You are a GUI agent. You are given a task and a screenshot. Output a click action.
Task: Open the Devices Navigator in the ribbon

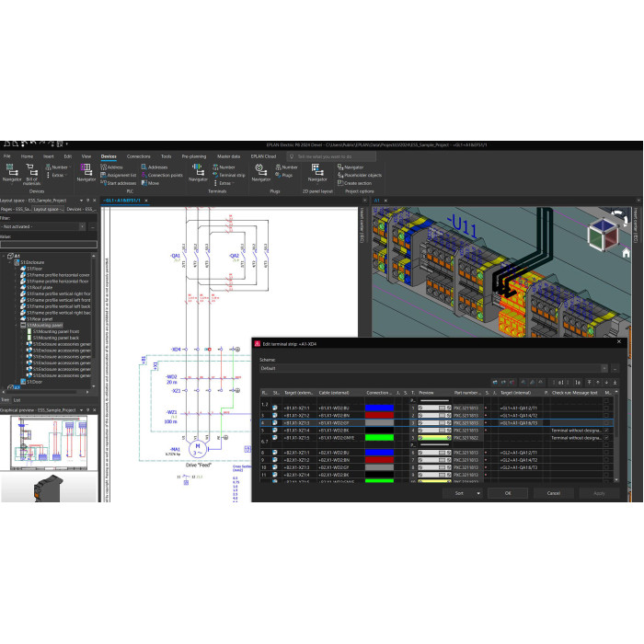(12, 172)
